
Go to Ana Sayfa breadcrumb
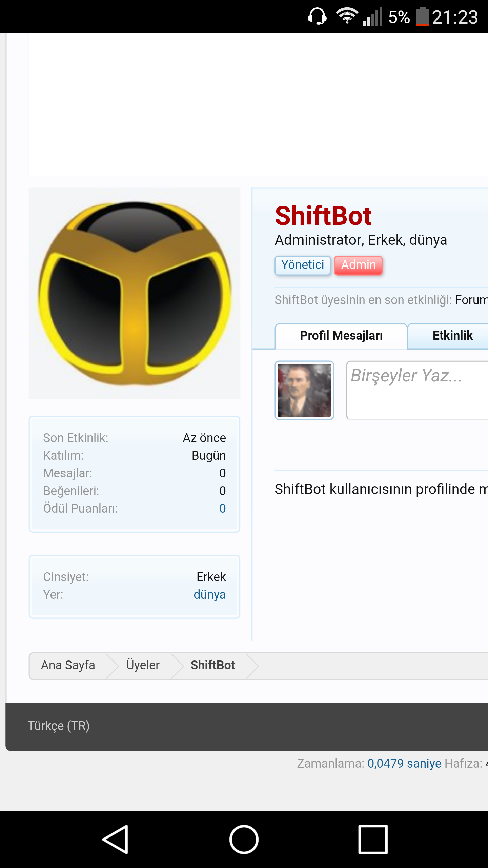click(x=68, y=665)
